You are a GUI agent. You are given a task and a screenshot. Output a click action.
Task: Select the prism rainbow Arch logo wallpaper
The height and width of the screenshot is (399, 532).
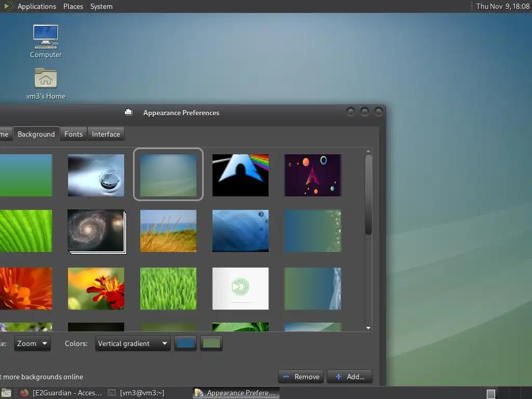pos(241,175)
